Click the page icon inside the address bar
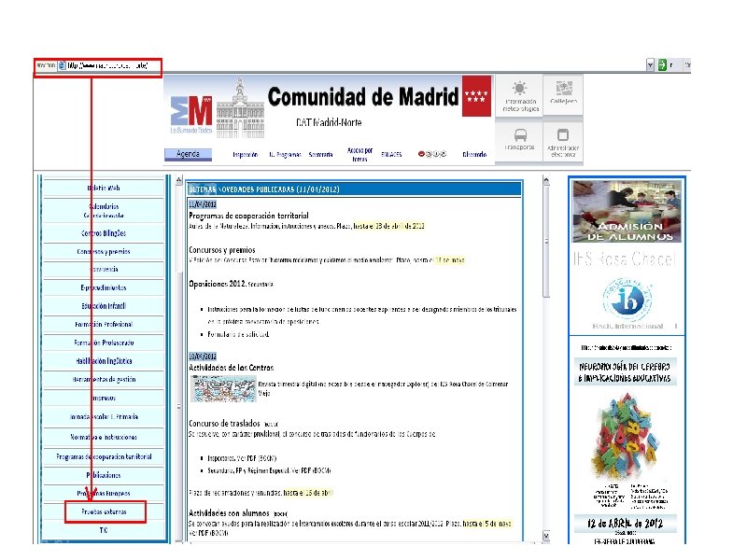Image resolution: width=747 pixels, height=560 pixels. 62,65
